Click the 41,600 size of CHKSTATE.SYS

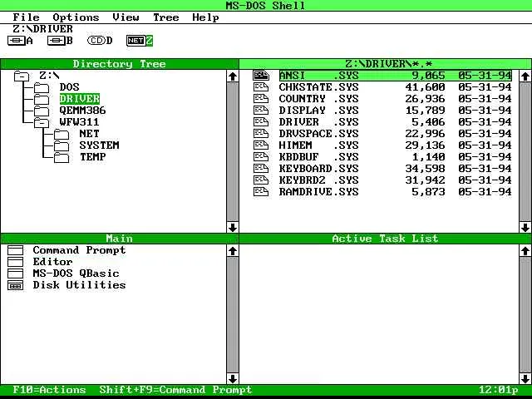[425, 87]
